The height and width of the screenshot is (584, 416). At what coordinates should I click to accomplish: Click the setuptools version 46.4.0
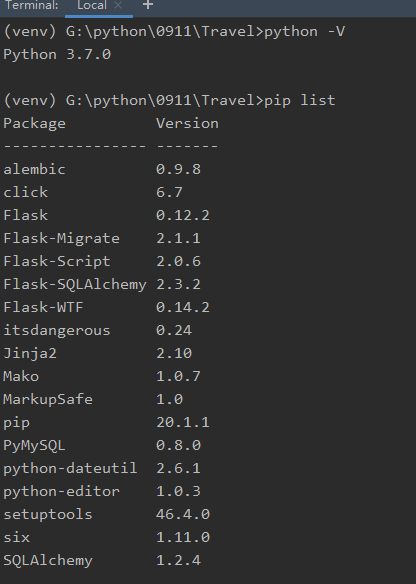pyautogui.click(x=183, y=514)
